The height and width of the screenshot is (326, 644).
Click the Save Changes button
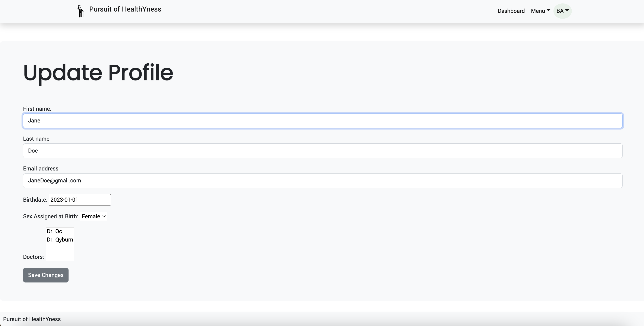(46, 275)
